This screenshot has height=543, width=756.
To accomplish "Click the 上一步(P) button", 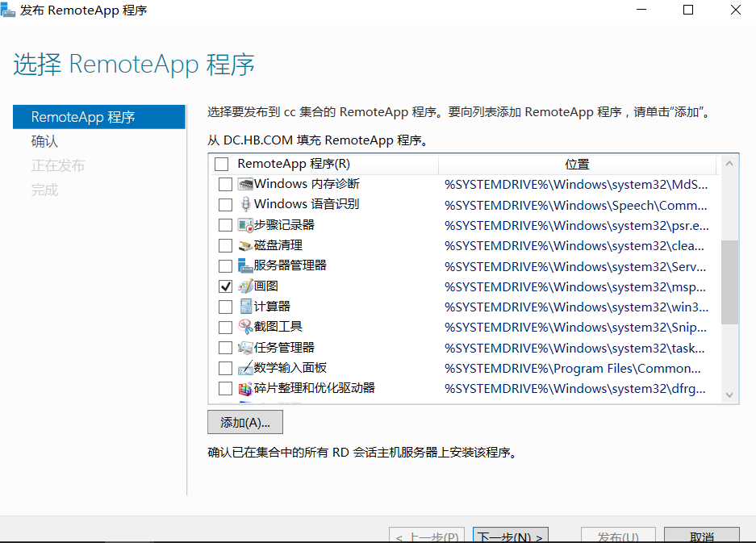I will point(427,535).
